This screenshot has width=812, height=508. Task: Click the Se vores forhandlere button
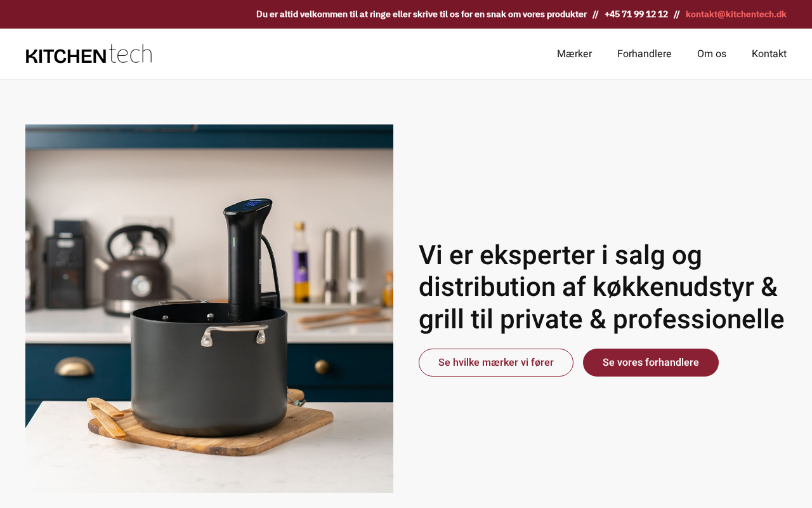point(651,363)
